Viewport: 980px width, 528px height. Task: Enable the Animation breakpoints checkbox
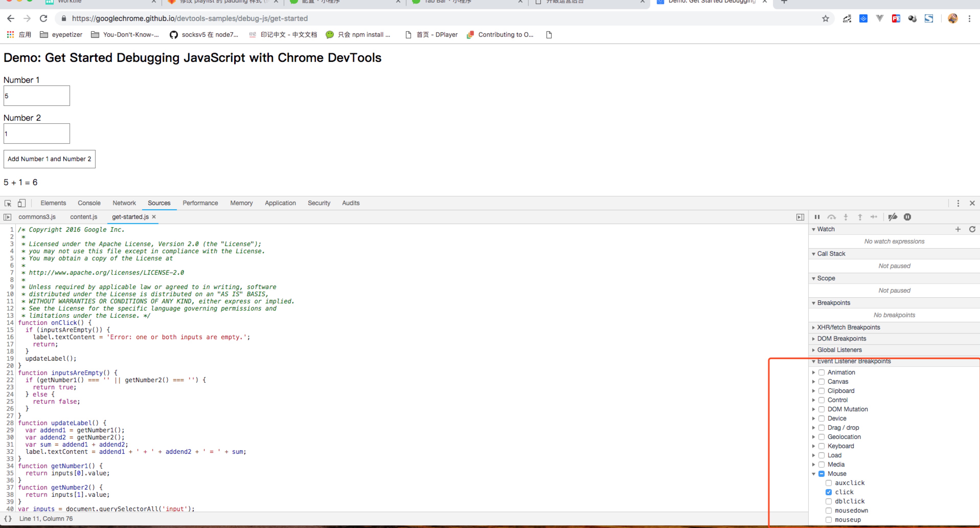tap(821, 372)
